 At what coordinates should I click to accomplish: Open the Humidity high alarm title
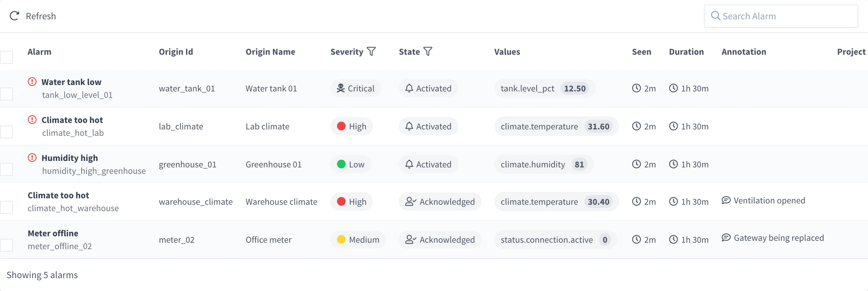click(x=70, y=158)
